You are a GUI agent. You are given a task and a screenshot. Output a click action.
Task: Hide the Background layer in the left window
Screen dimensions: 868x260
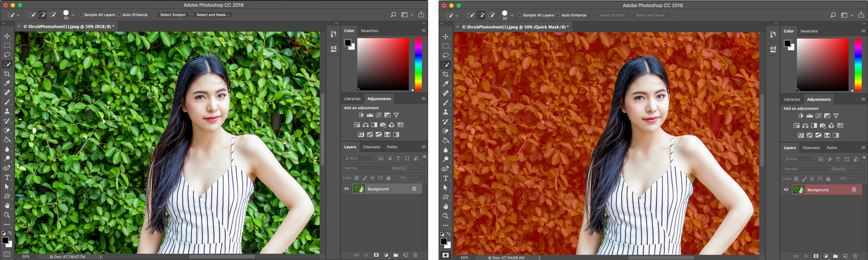(x=347, y=189)
